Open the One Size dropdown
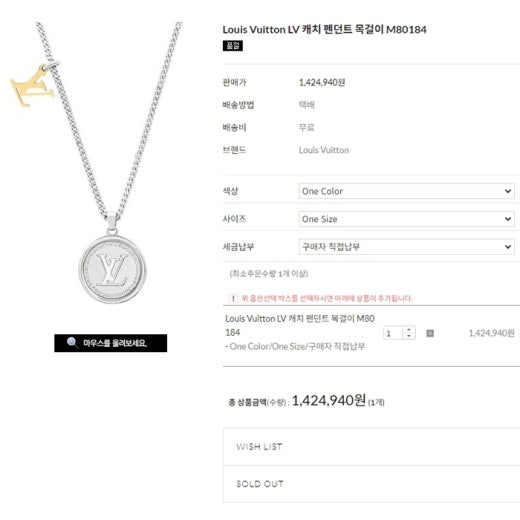This screenshot has width=520, height=520. tap(407, 219)
